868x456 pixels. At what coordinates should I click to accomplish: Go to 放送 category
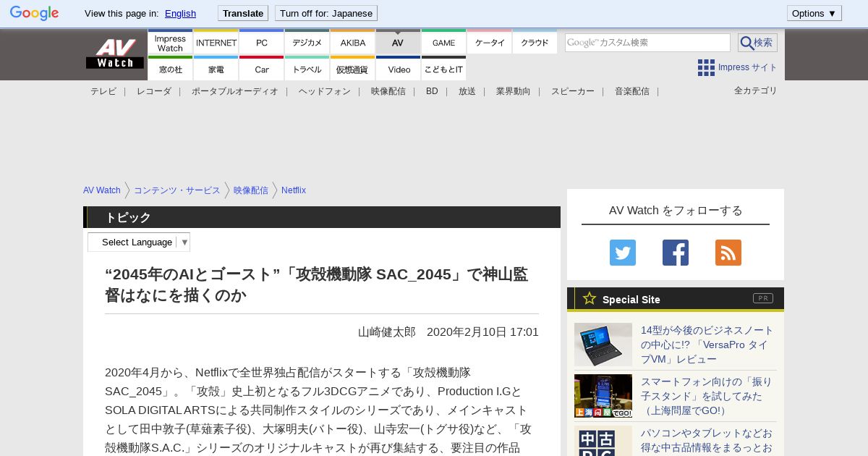(467, 91)
